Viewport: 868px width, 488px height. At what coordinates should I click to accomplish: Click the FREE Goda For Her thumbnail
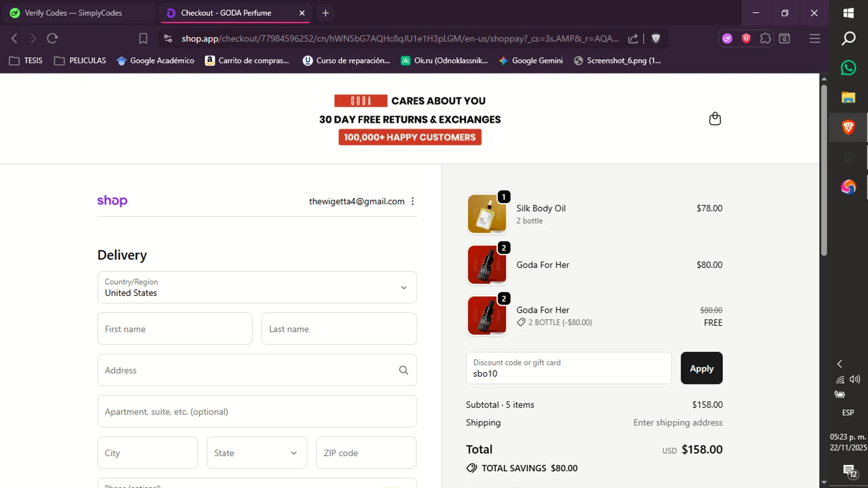[x=487, y=315]
